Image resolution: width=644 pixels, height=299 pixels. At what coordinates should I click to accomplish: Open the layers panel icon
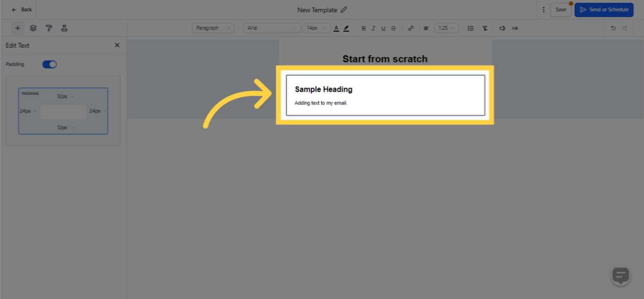[x=33, y=28]
